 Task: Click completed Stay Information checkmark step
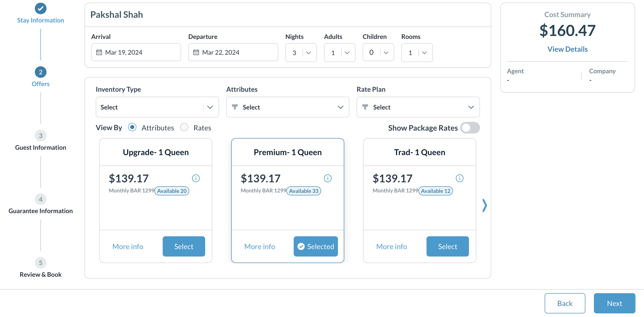[40, 9]
